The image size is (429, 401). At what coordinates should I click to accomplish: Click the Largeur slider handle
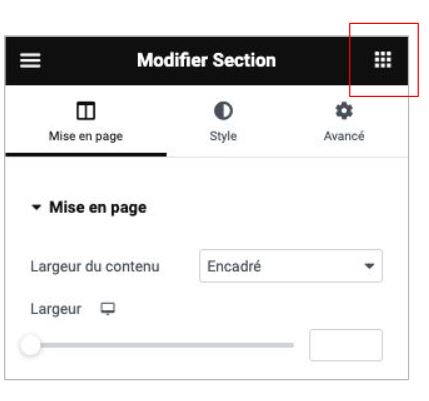click(30, 345)
